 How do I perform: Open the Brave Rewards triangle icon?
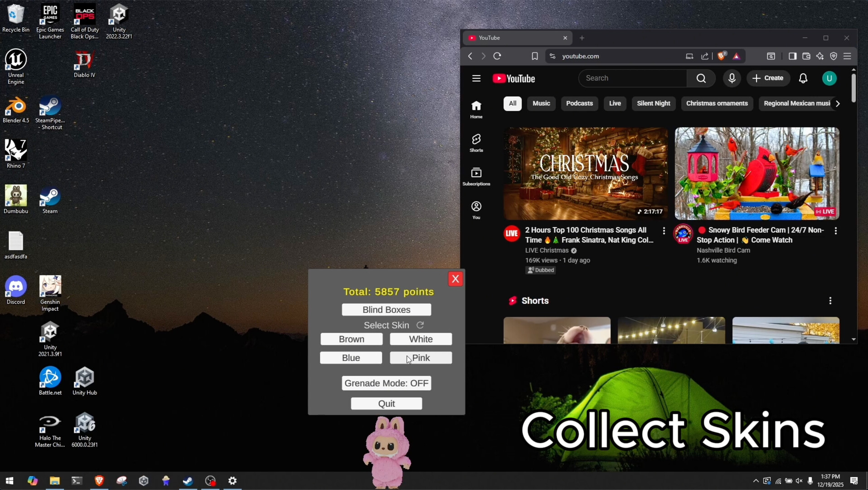(737, 56)
